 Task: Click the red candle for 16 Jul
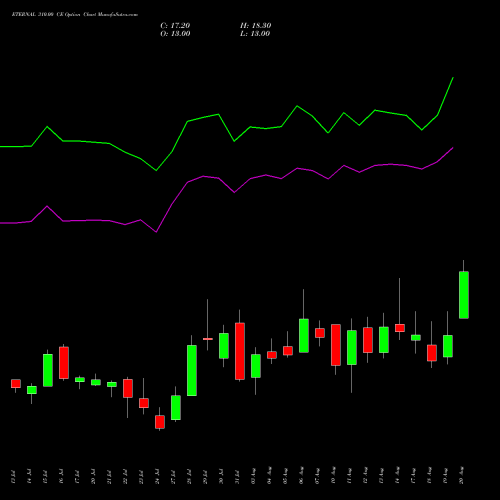tap(64, 363)
